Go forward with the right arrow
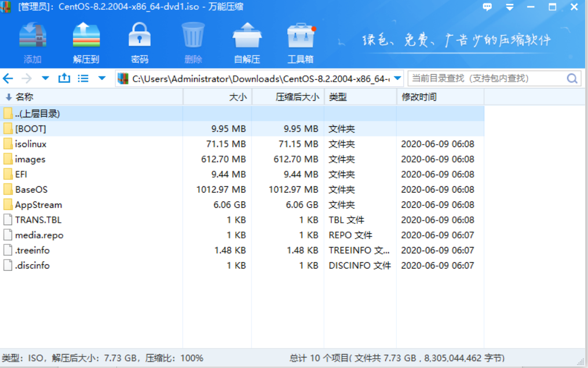This screenshot has width=588, height=368. pyautogui.click(x=27, y=78)
